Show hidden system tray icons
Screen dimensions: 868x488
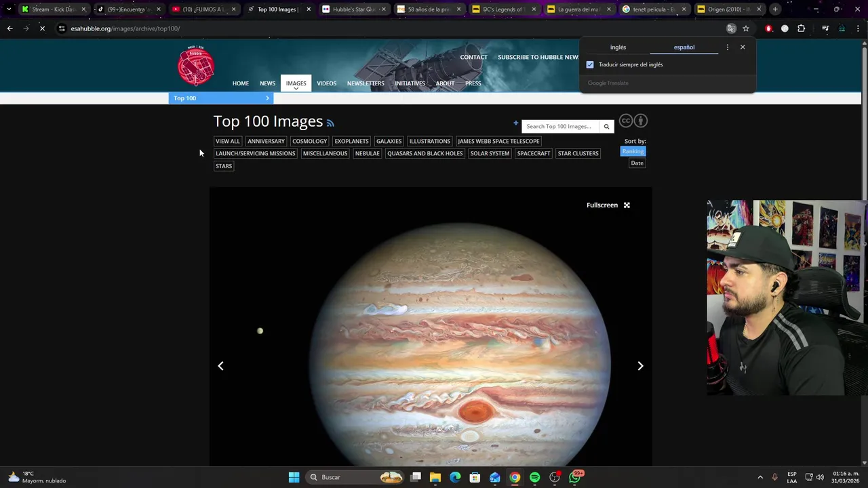coord(759,477)
